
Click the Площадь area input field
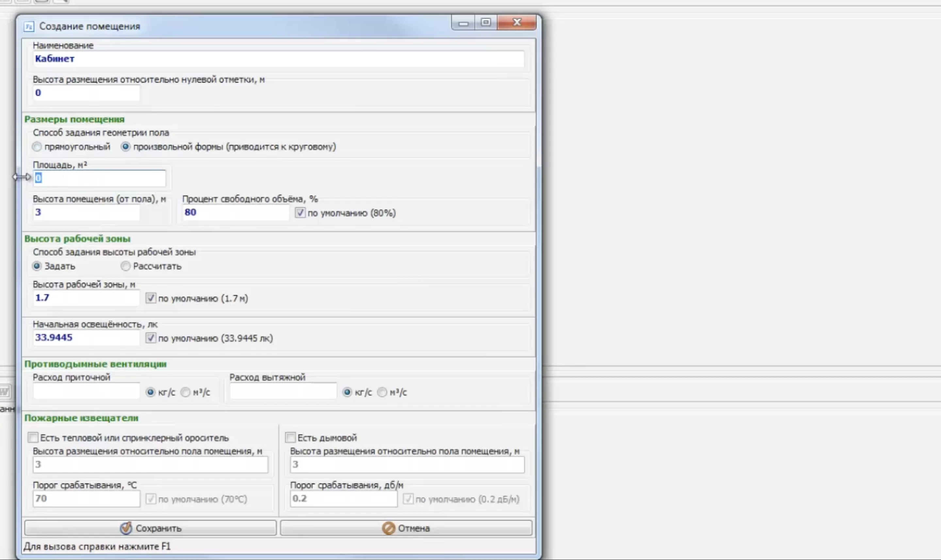pos(100,178)
